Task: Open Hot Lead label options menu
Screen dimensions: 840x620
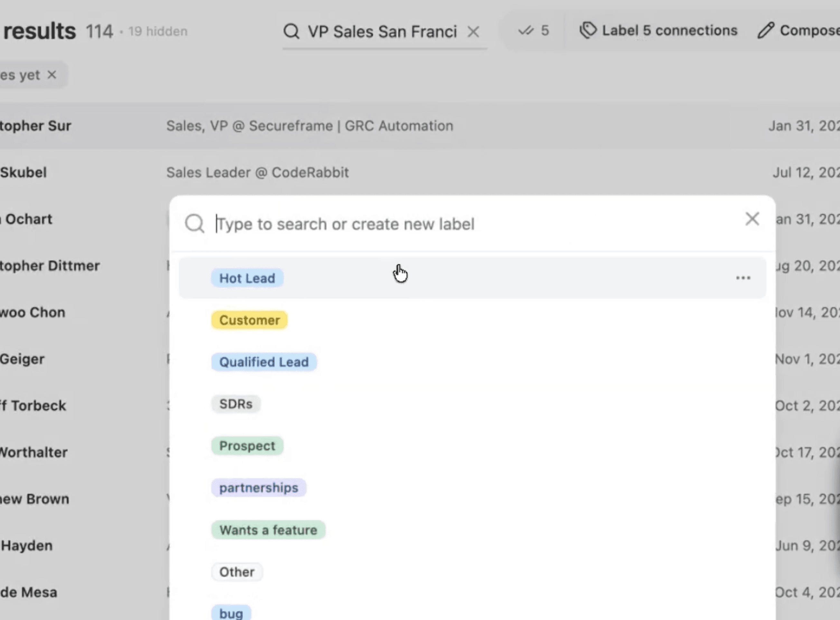Action: tap(743, 278)
